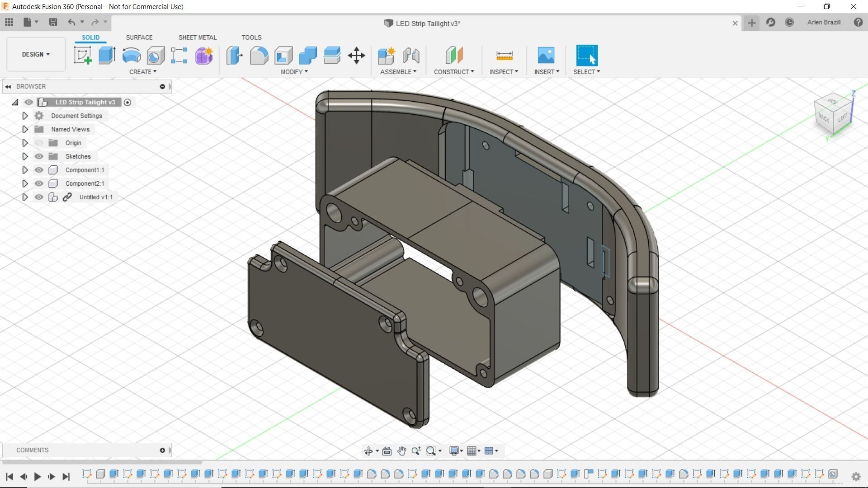Switch to the SHEET METAL tab
This screenshot has width=868, height=488.
[198, 38]
